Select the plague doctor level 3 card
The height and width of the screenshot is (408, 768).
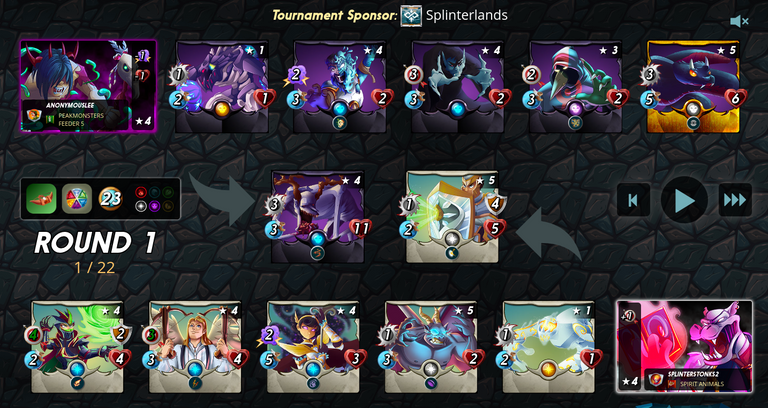(x=576, y=87)
